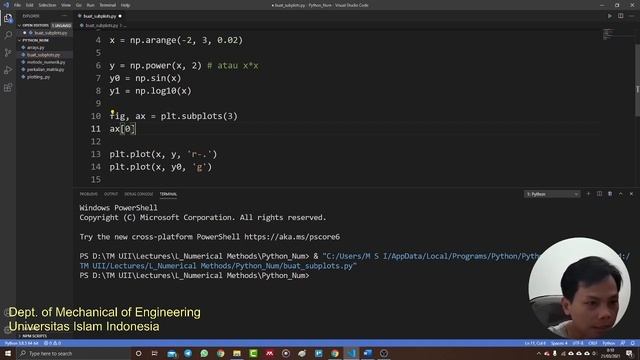This screenshot has height=360, width=640.
Task: Switch to the OUTPUT panel tab
Action: pos(111,194)
